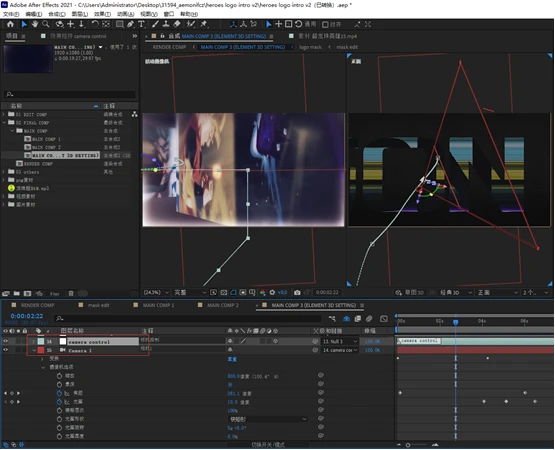This screenshot has width=555, height=450.
Task: Open the viewer resolution dropdown
Action: [190, 292]
